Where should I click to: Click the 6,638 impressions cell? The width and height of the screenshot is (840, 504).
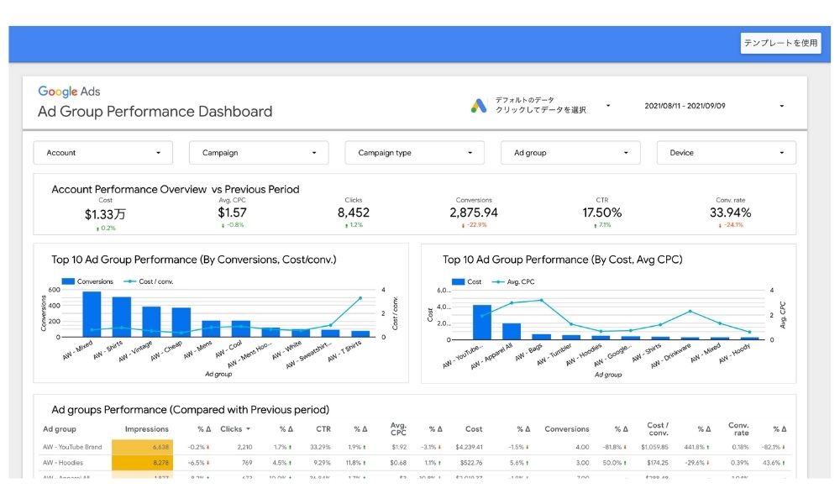click(x=141, y=447)
